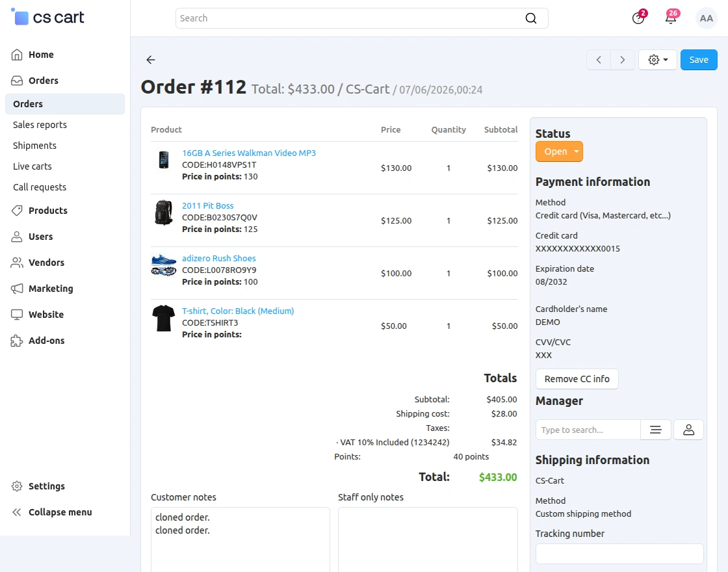
Task: Click the Orders inbox icon
Action: (17, 81)
